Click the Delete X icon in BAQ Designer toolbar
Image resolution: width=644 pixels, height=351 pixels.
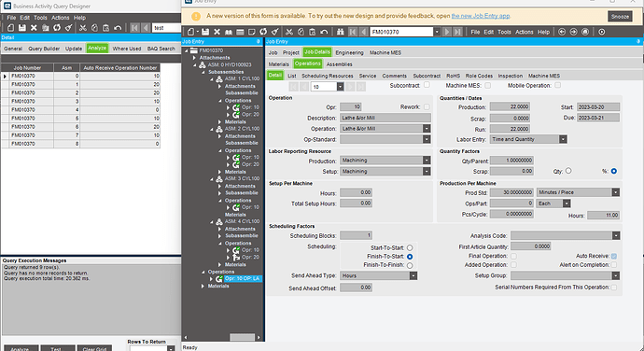click(x=34, y=27)
